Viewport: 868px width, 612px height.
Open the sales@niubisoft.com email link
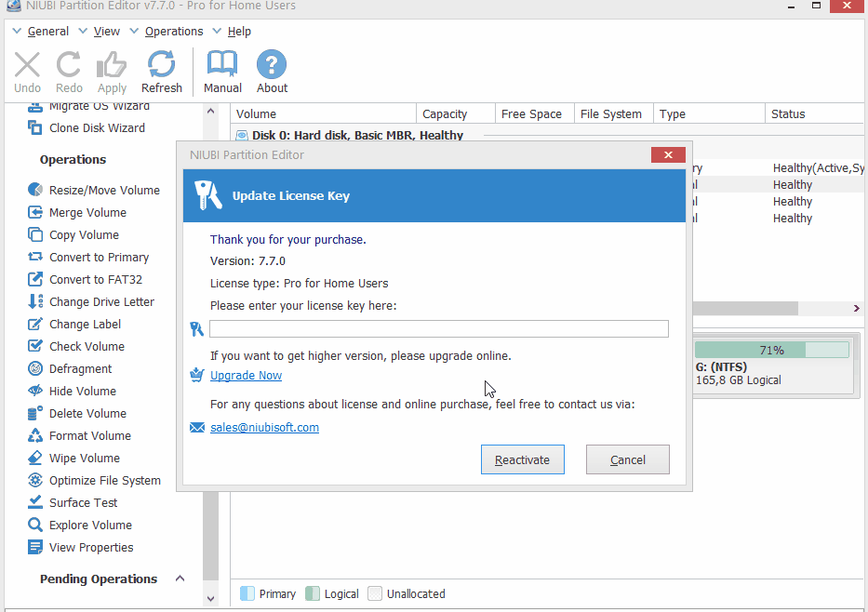264,427
